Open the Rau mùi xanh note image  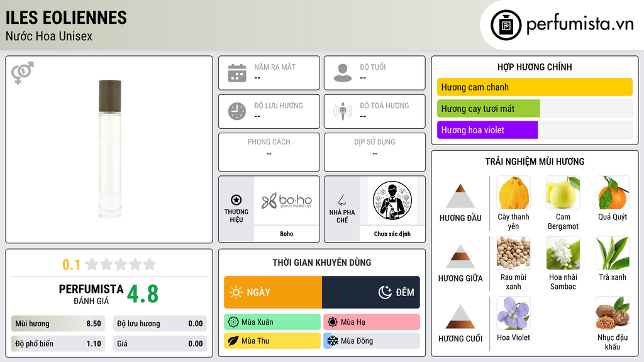(x=513, y=253)
